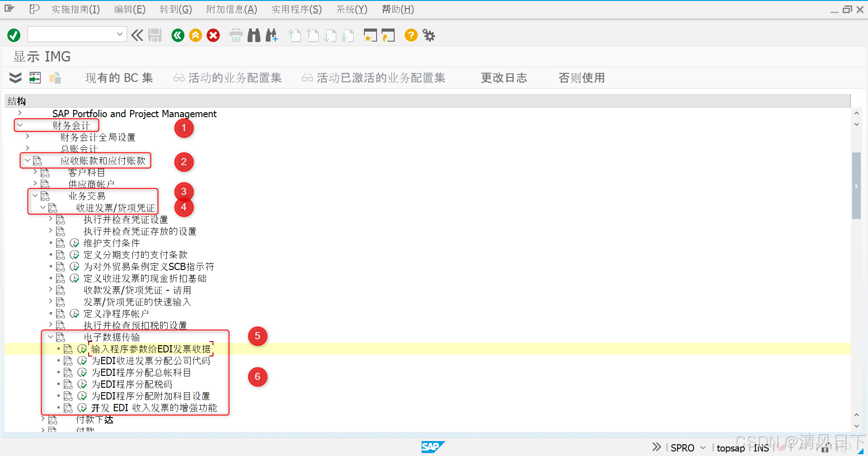
Task: Click the green Back arrow icon
Action: coord(178,35)
